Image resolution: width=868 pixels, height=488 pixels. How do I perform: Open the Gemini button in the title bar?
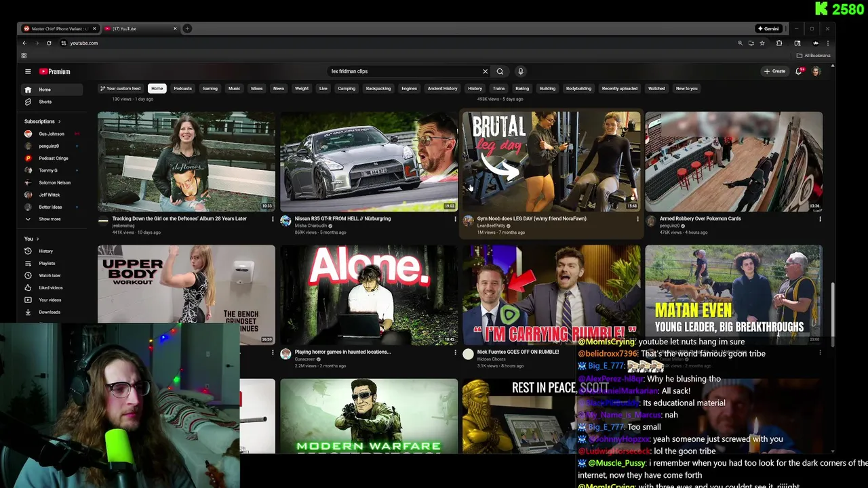click(768, 28)
